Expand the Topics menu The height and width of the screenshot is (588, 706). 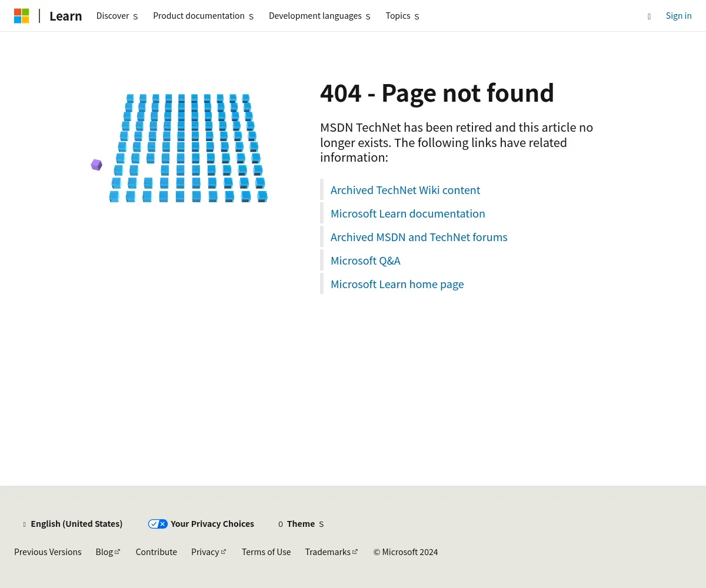(x=402, y=16)
